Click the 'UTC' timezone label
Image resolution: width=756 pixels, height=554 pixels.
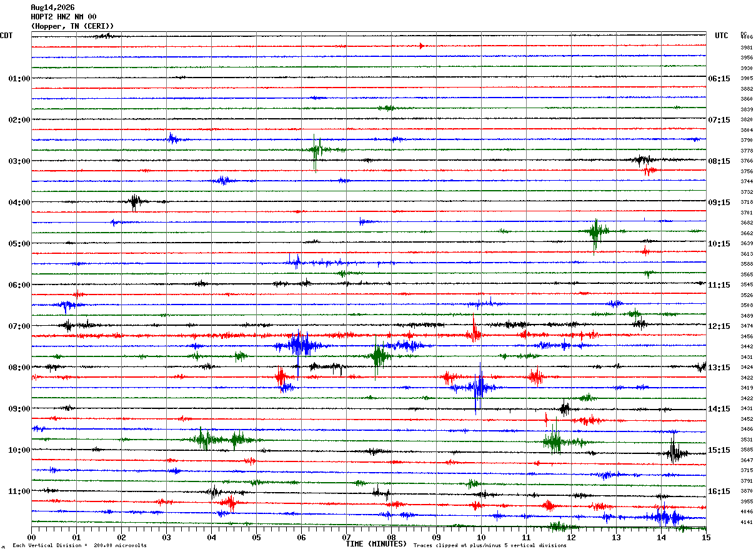(722, 36)
